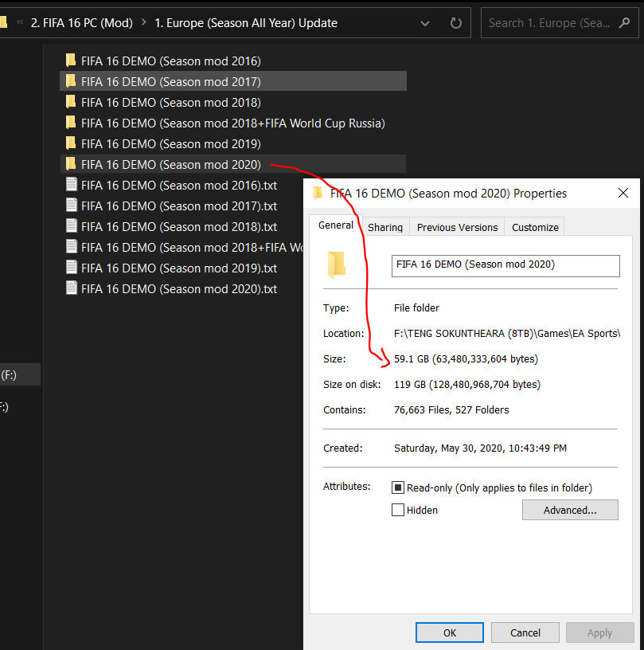This screenshot has height=650, width=644.
Task: Expand breadcrumb chevron after FIFA 16 PC (Mod)
Action: pyautogui.click(x=144, y=22)
